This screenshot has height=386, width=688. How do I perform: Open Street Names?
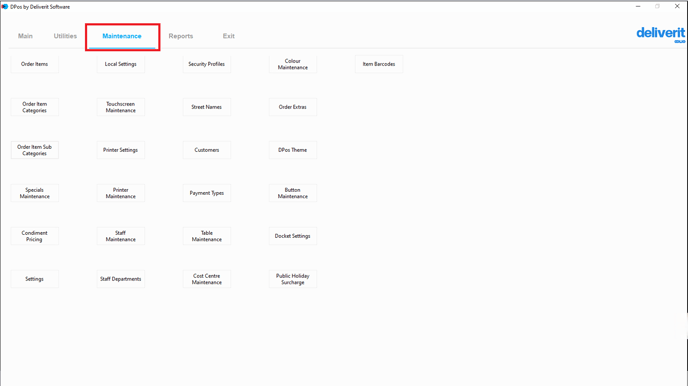point(207,107)
